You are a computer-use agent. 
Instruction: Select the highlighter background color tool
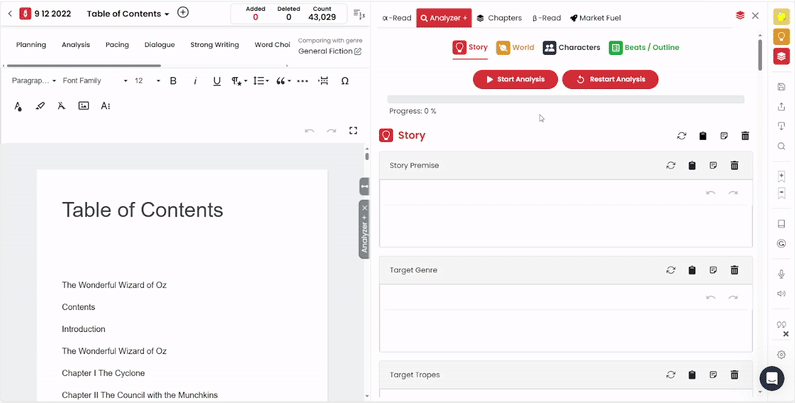[40, 106]
